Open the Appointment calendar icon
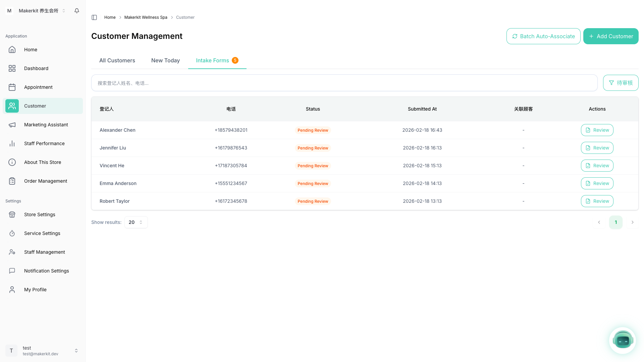 tap(12, 87)
